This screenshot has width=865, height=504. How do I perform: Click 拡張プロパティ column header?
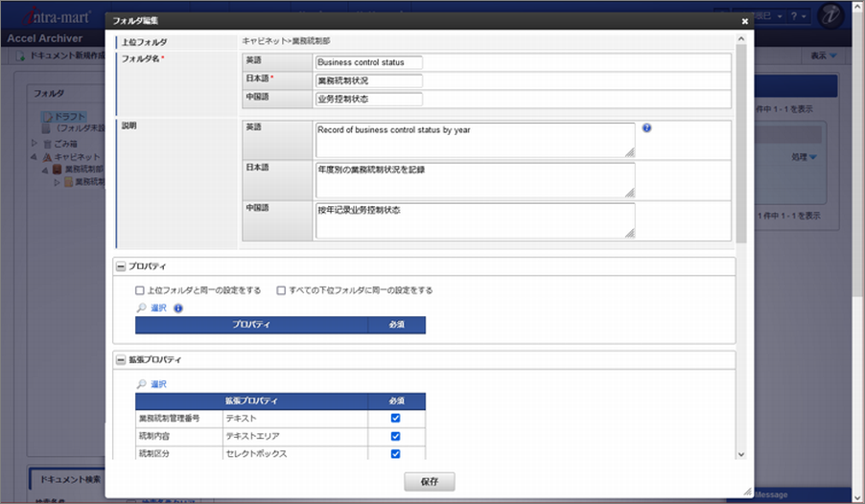251,401
